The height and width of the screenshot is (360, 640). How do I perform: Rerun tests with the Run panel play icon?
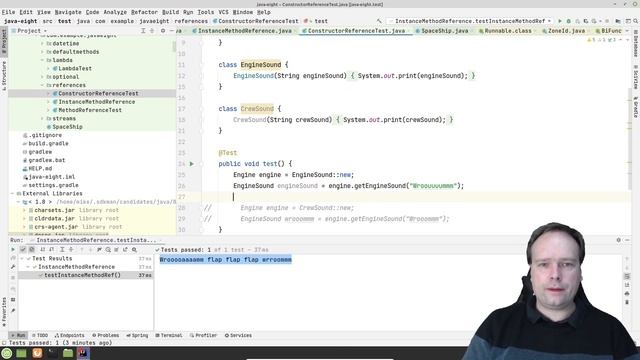(x=13, y=249)
